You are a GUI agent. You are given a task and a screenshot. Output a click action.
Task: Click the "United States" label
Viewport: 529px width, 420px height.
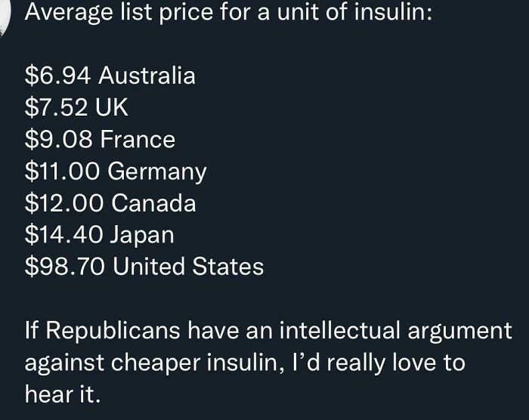pyautogui.click(x=187, y=267)
